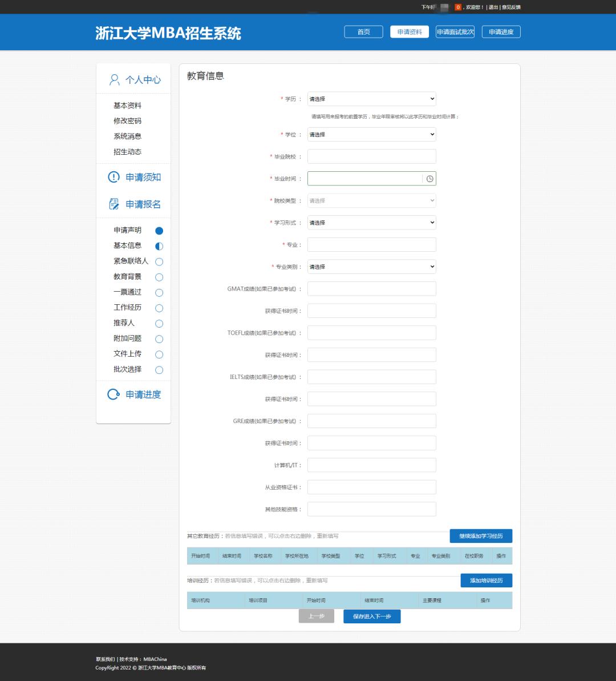Click the half-filled indicator beside 基本信息

coord(159,246)
